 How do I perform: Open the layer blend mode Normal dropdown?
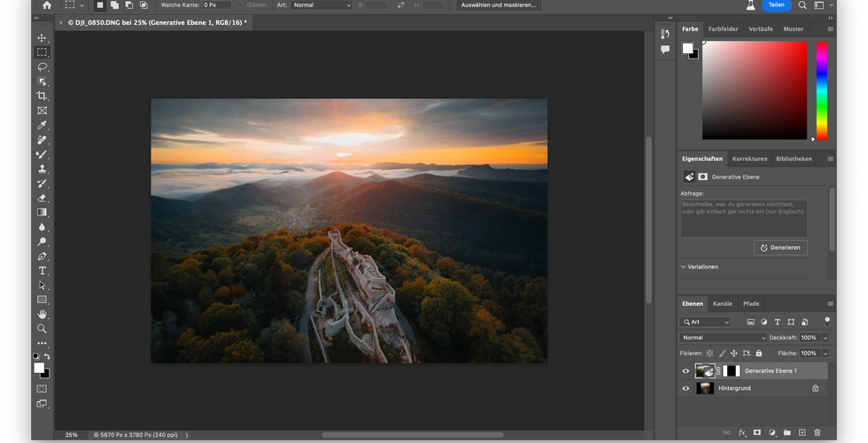coord(723,338)
